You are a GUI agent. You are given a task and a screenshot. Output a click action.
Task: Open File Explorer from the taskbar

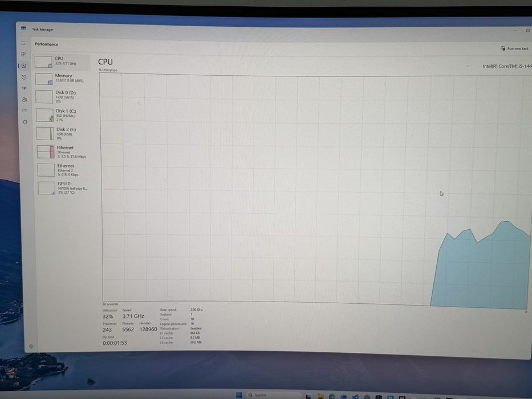pos(320,396)
